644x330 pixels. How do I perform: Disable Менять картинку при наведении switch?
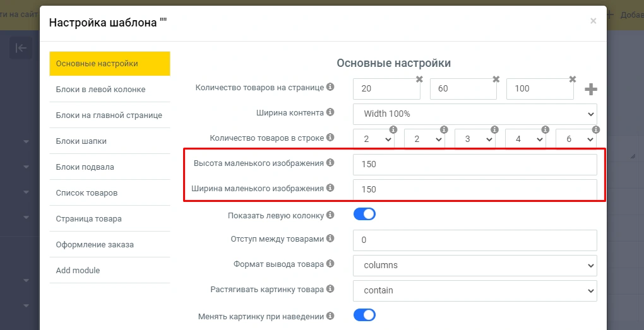[364, 315]
